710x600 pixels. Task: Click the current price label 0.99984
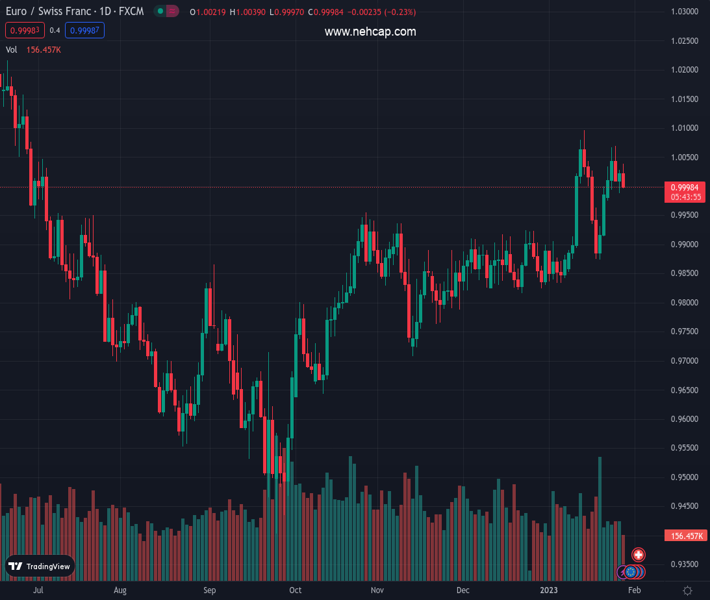(685, 187)
